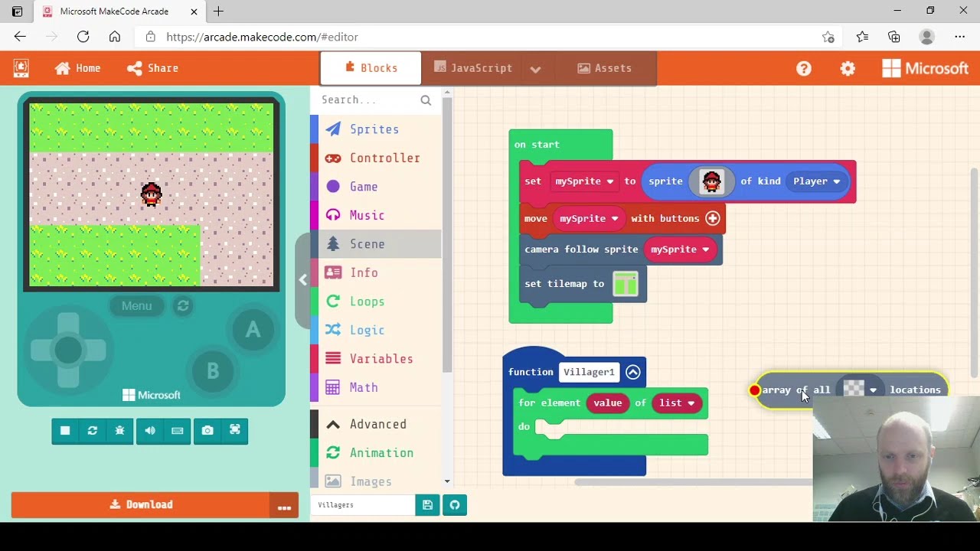Focus the toolbox Search field
Viewport: 980px width, 551px height.
368,99
